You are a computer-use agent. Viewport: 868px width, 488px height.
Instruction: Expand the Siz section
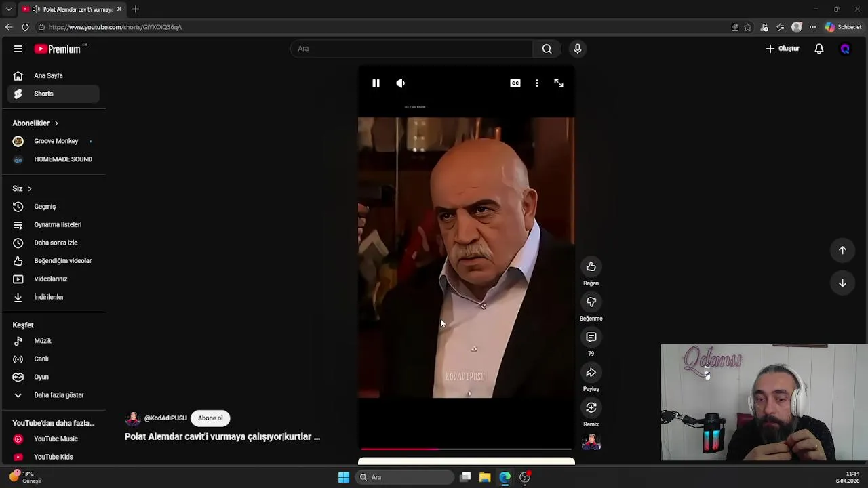click(x=22, y=188)
